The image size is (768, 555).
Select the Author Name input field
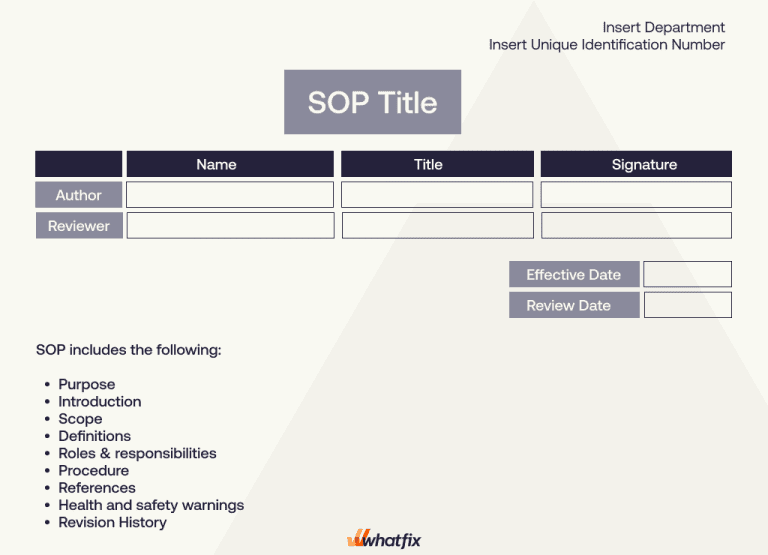click(x=230, y=195)
